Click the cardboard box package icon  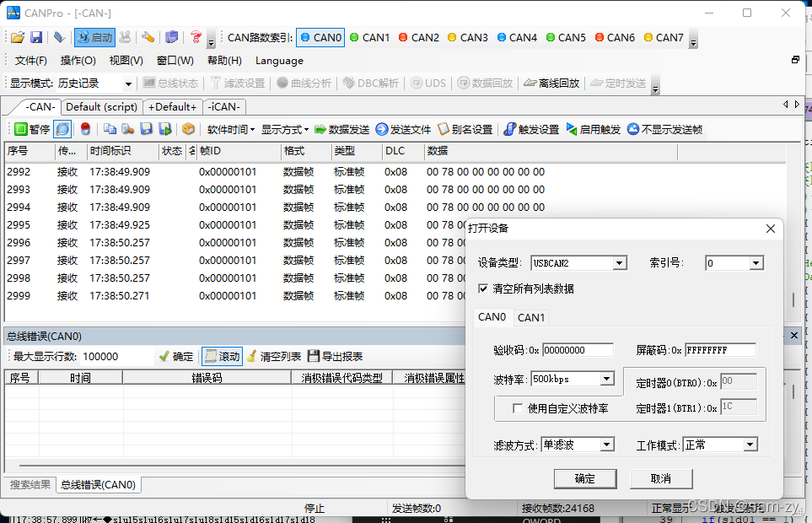pos(189,129)
